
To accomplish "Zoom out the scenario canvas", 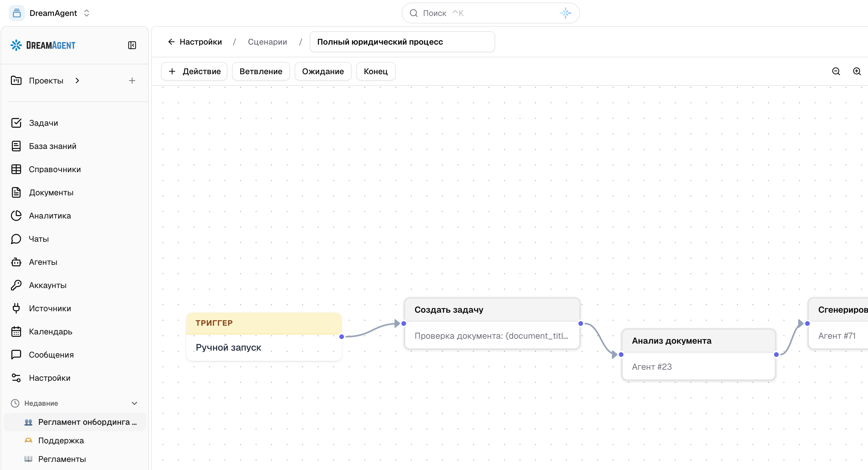I will [x=836, y=71].
